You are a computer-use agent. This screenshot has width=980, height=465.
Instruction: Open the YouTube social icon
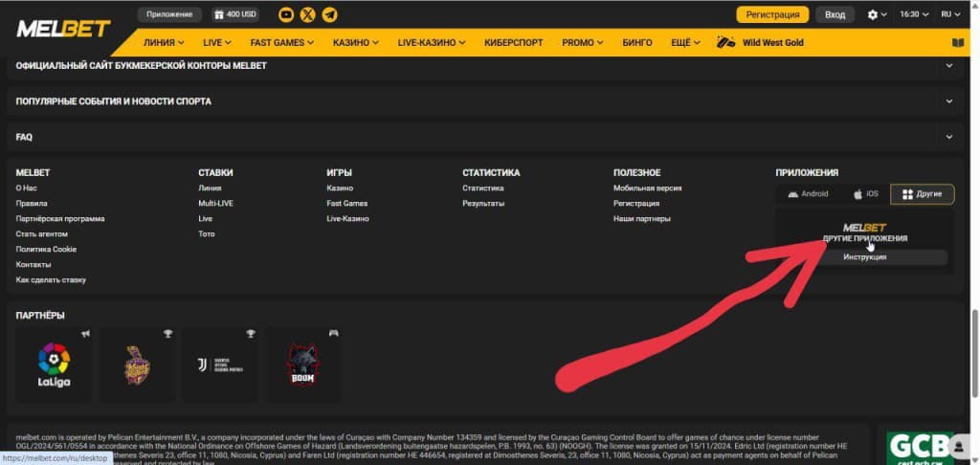(286, 14)
